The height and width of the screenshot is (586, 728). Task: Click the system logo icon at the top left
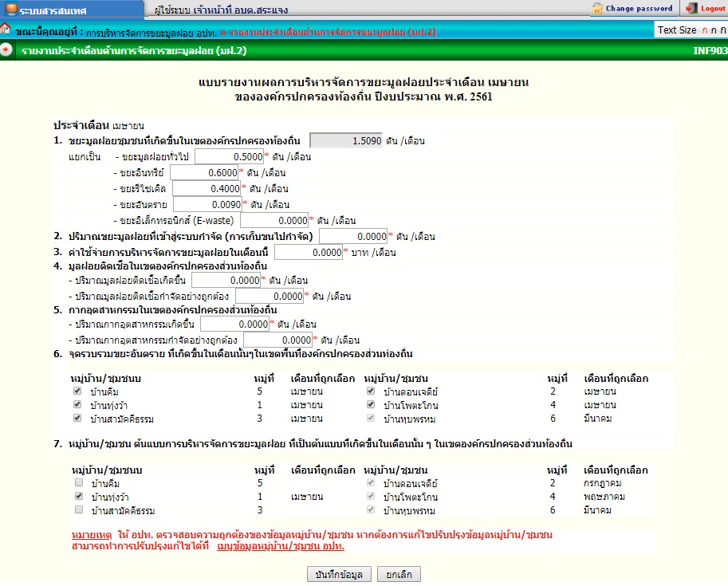pos(11,9)
